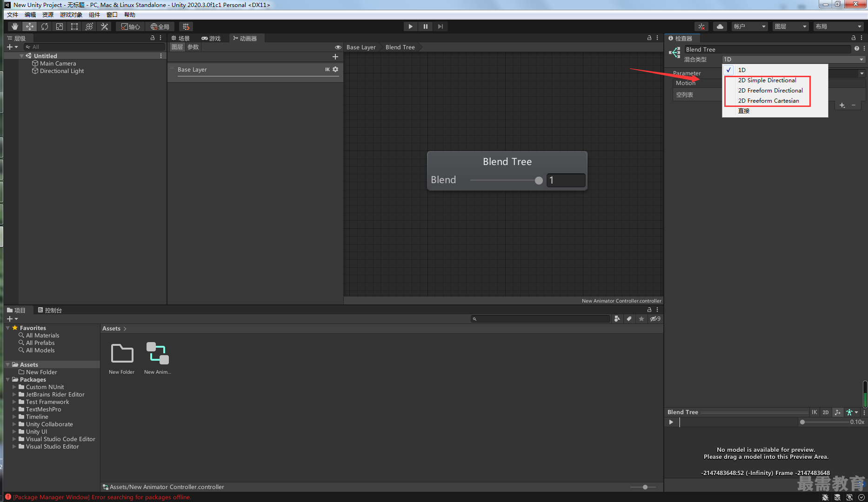
Task: Select the Move tool
Action: pyautogui.click(x=30, y=26)
